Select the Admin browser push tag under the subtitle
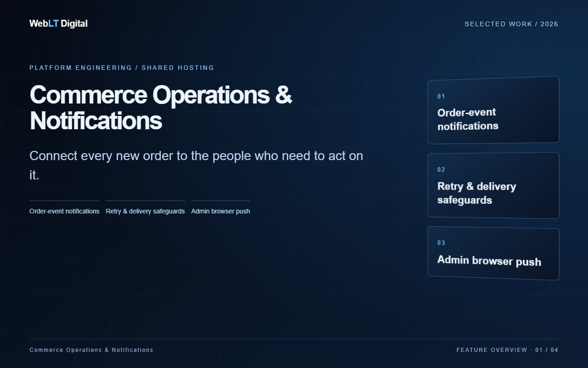588x368 pixels. pos(220,211)
